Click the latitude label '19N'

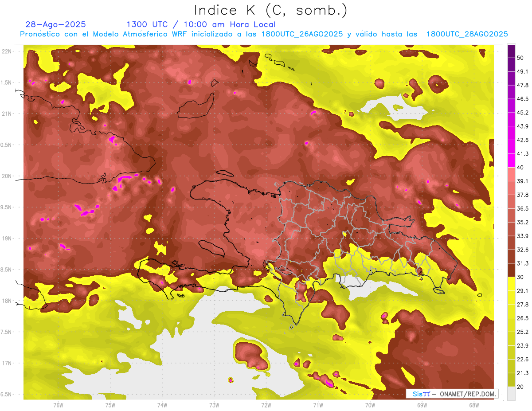click(x=6, y=239)
